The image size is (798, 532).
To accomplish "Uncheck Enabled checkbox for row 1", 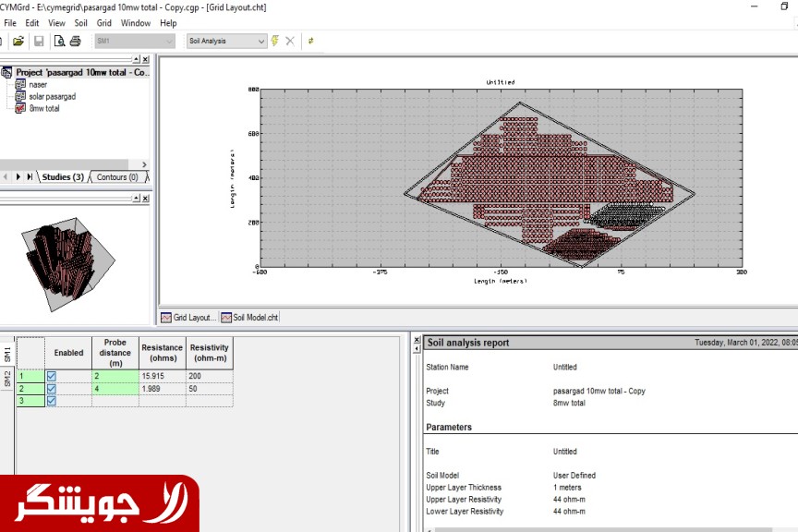I will coord(52,376).
